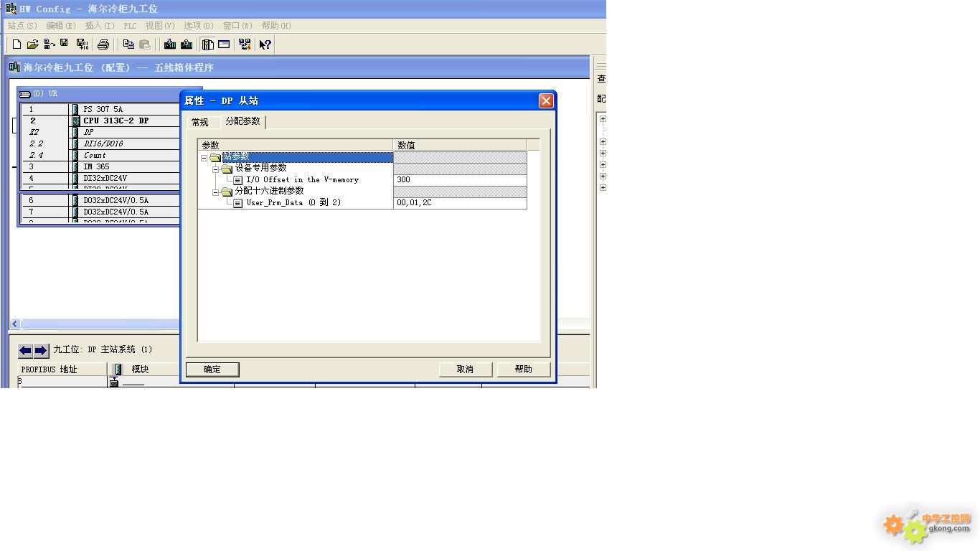The width and height of the screenshot is (980, 551).
Task: Click the Save floppy disk icon
Action: point(65,44)
